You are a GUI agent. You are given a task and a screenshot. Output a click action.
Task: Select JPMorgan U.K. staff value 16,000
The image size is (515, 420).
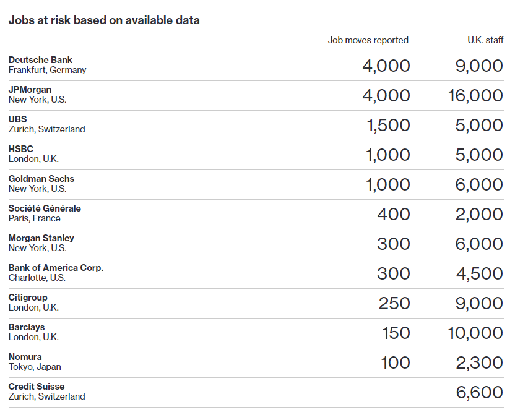point(475,95)
